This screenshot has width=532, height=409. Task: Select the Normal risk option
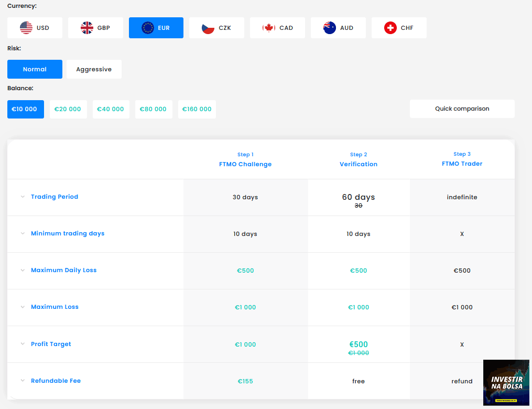pyautogui.click(x=35, y=69)
